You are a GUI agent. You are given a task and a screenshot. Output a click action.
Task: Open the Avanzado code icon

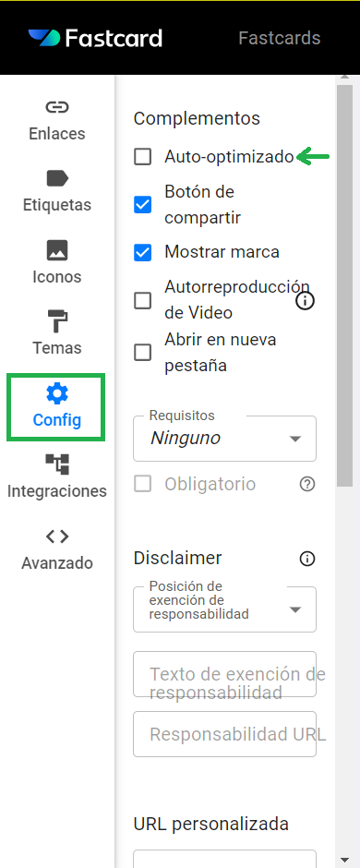[x=57, y=536]
